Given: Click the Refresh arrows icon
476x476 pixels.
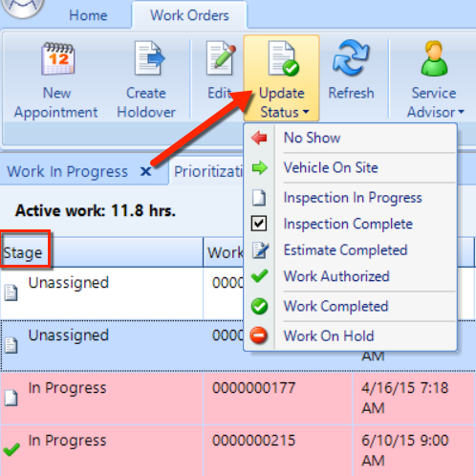Looking at the screenshot, I should pos(351,57).
